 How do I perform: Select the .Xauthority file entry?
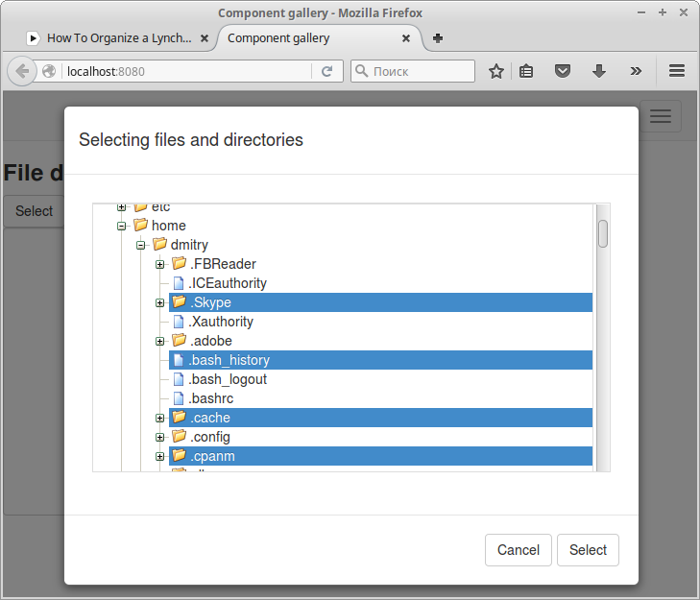[x=222, y=322]
